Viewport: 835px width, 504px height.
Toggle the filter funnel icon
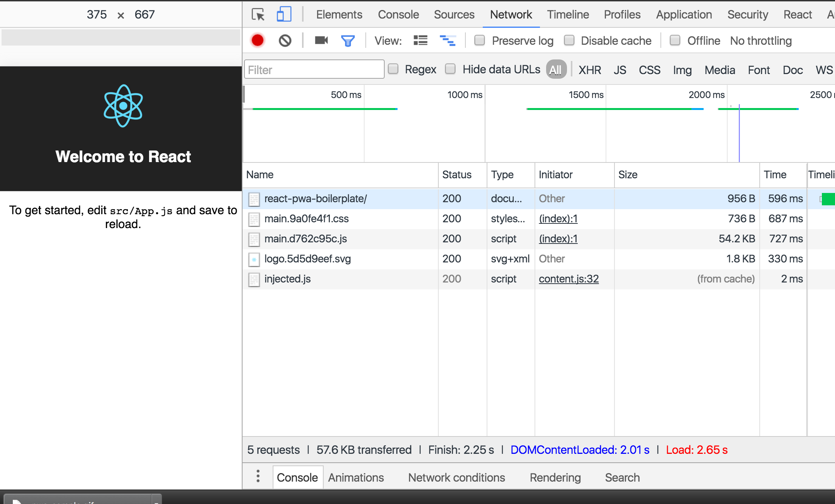348,41
